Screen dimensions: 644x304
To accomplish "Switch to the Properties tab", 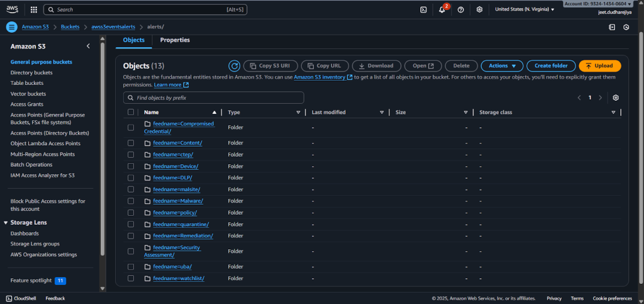I will (x=175, y=40).
